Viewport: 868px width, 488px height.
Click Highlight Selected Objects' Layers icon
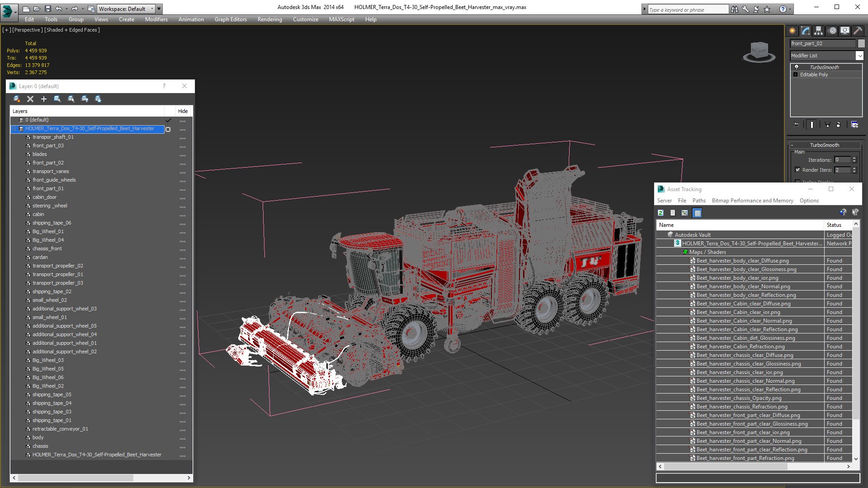(71, 99)
